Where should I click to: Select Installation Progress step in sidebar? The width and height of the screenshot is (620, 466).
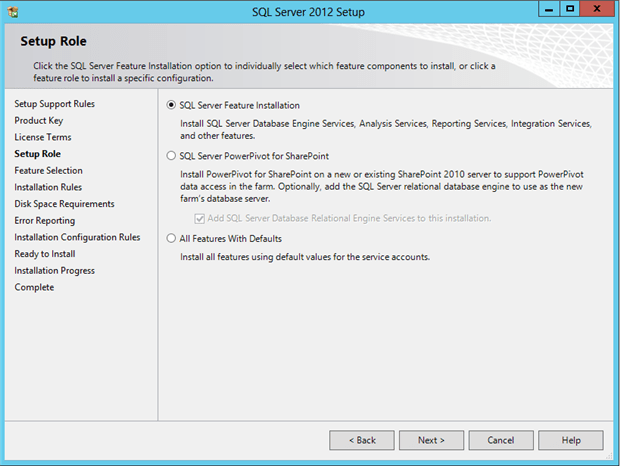click(55, 270)
